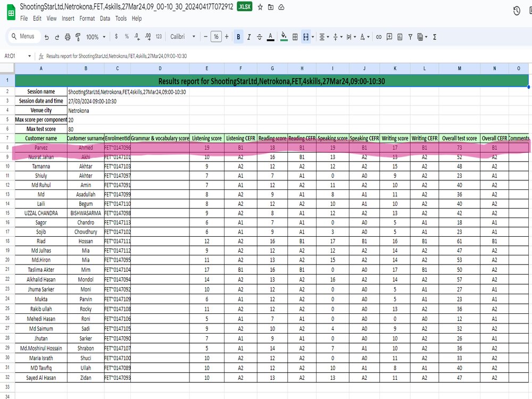Format as currency

coord(117,37)
